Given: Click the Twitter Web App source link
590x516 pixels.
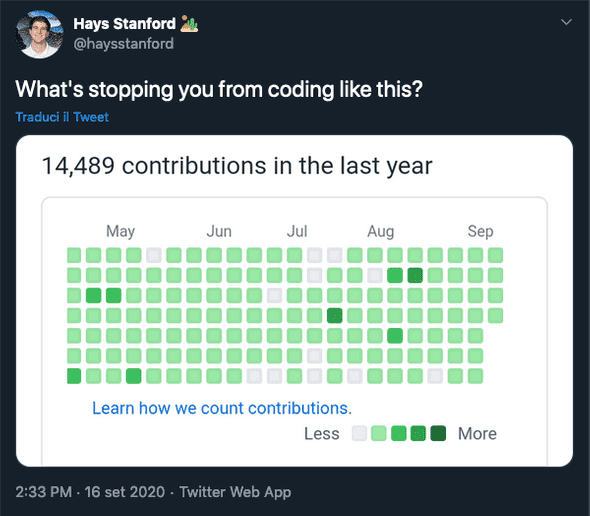Looking at the screenshot, I should point(235,492).
